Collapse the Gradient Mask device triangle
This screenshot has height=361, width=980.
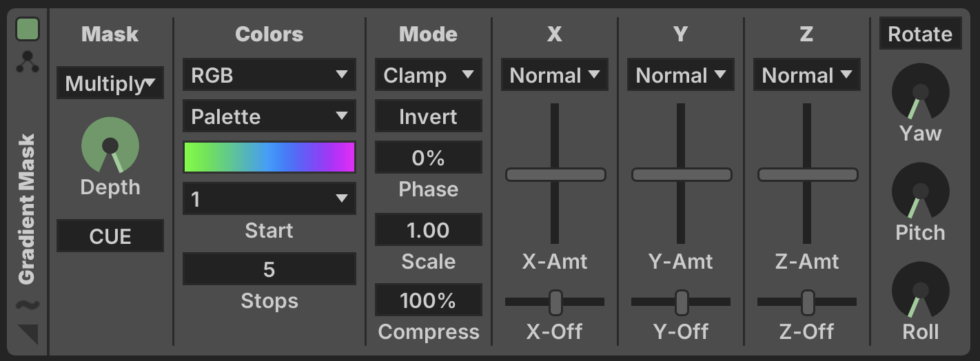coord(28,333)
